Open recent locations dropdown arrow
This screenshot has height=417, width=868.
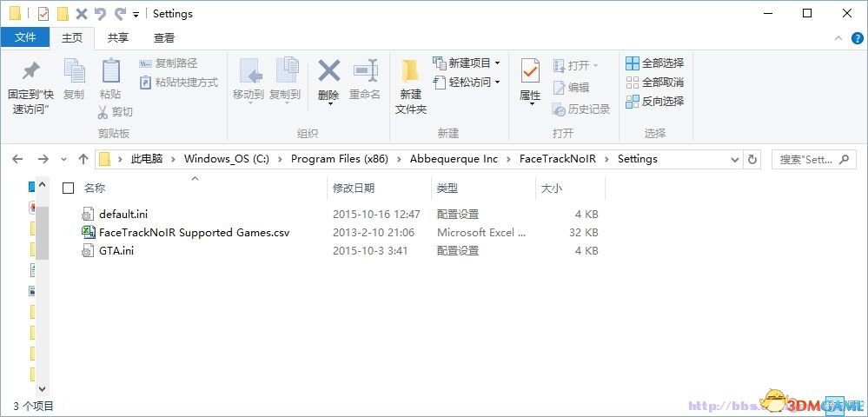click(x=63, y=160)
